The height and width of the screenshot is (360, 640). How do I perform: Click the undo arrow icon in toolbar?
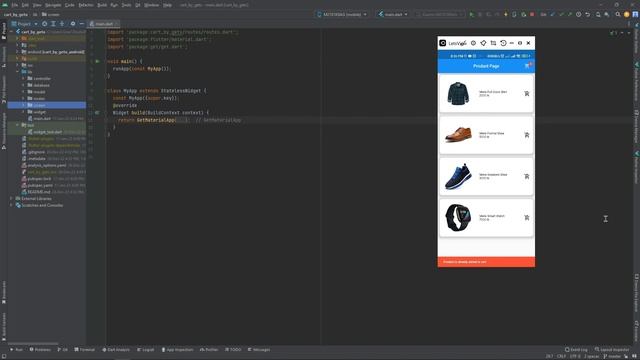(x=588, y=14)
